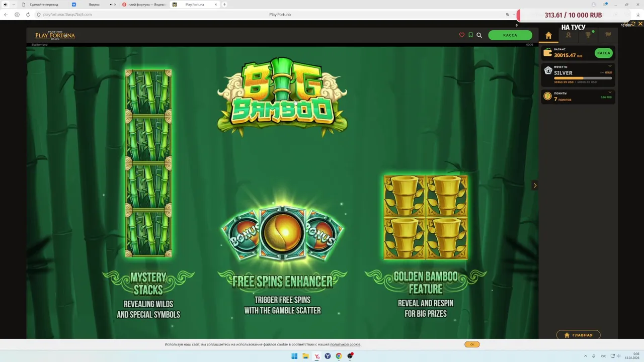Open OBS from the taskbar
644x362 pixels.
[350, 356]
